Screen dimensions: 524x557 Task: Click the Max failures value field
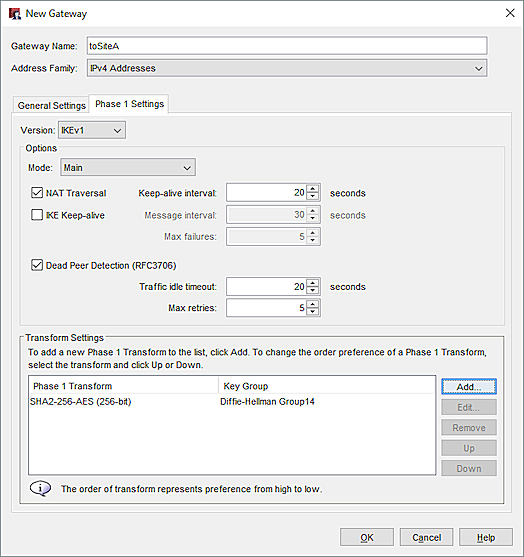[x=266, y=237]
